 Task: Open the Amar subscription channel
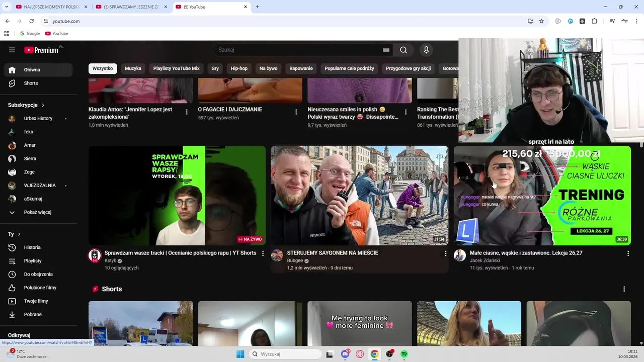click(39, 145)
